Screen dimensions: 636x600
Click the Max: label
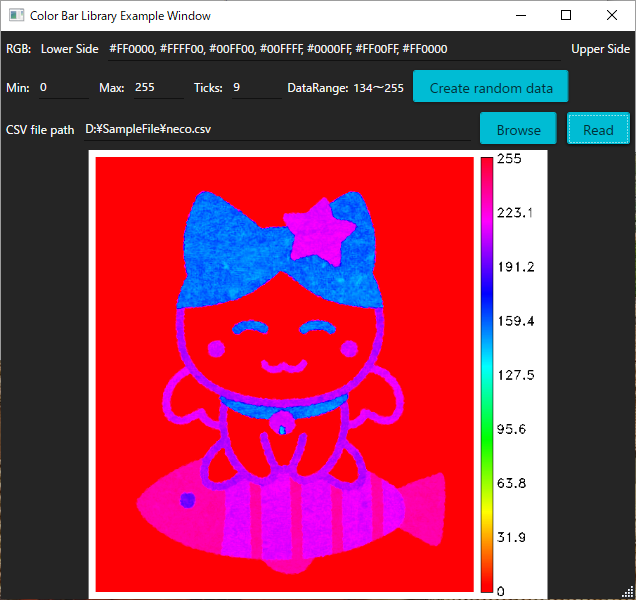coord(112,88)
